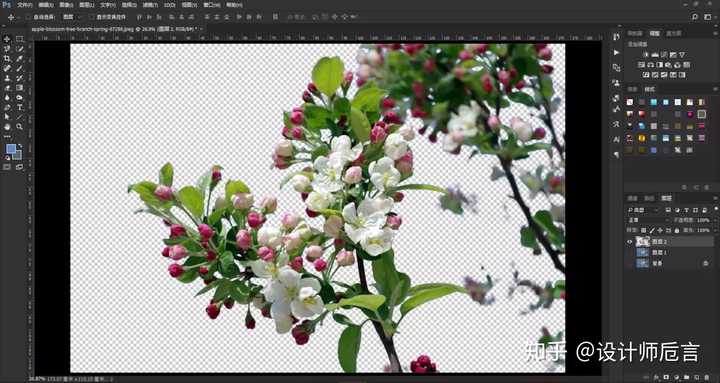Add an Invert adjustment
720x383 pixels.
(x=646, y=74)
